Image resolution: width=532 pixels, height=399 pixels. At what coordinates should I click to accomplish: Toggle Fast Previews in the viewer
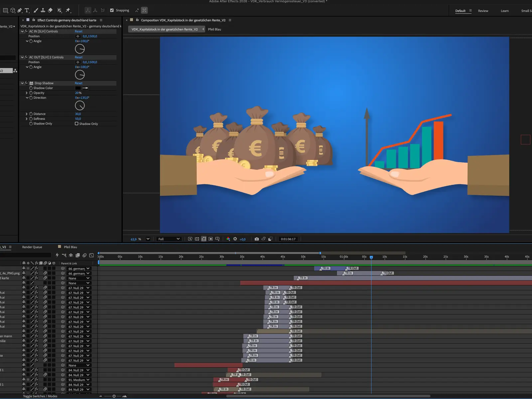(190, 239)
